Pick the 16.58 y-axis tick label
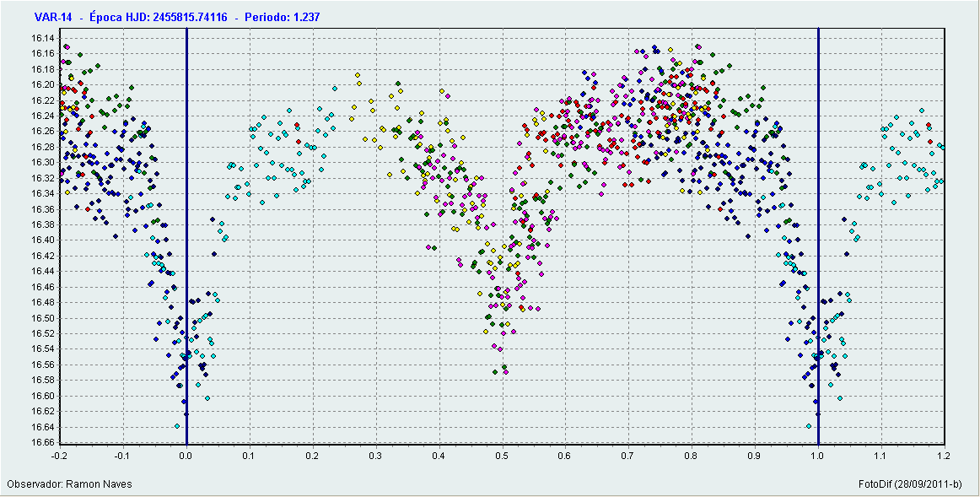 tap(42, 380)
